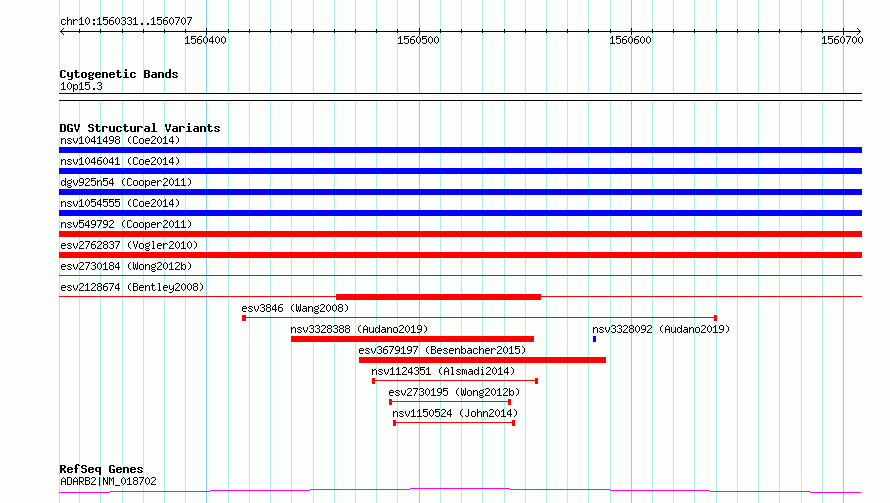
Task: Select the red line under nsv1124351
Action: pos(455,381)
